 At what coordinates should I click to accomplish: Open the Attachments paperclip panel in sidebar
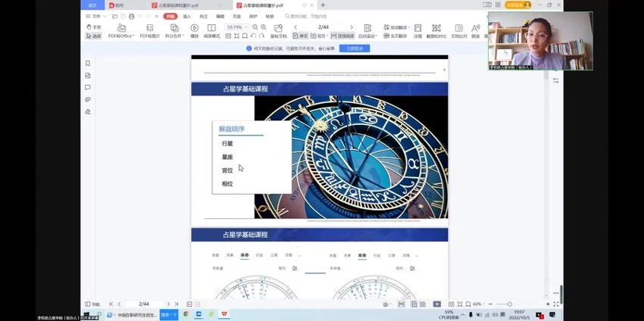point(87,99)
